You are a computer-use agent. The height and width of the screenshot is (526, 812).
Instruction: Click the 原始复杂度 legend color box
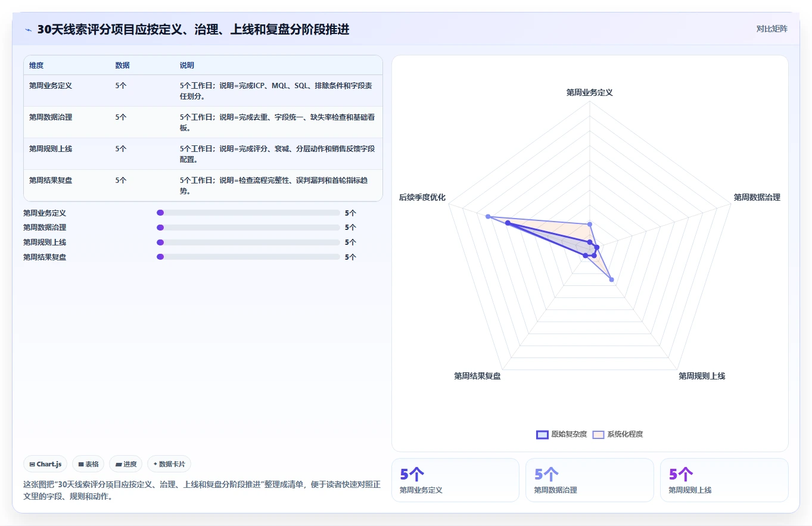coord(542,434)
